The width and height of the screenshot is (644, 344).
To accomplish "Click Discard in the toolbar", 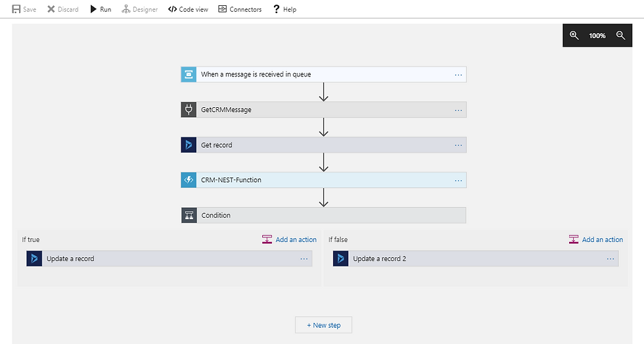I will coord(63,9).
